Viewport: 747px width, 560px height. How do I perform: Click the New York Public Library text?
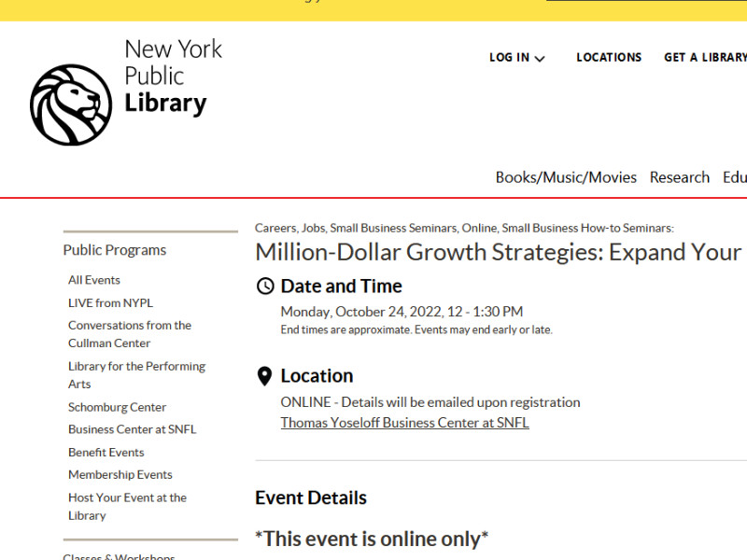tap(173, 77)
